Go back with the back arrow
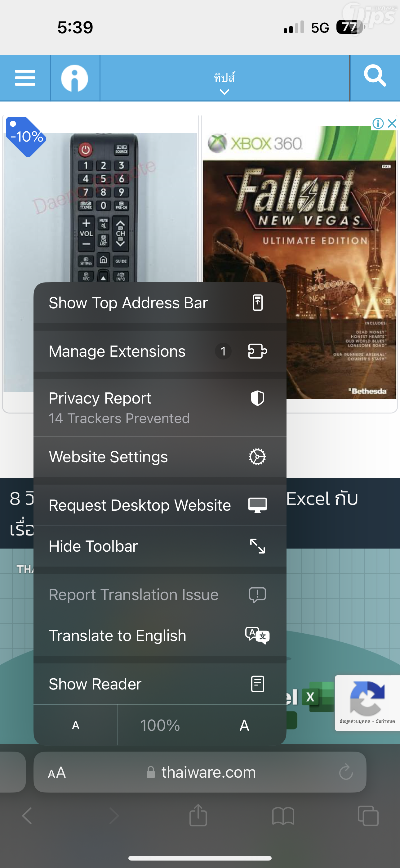 (27, 816)
